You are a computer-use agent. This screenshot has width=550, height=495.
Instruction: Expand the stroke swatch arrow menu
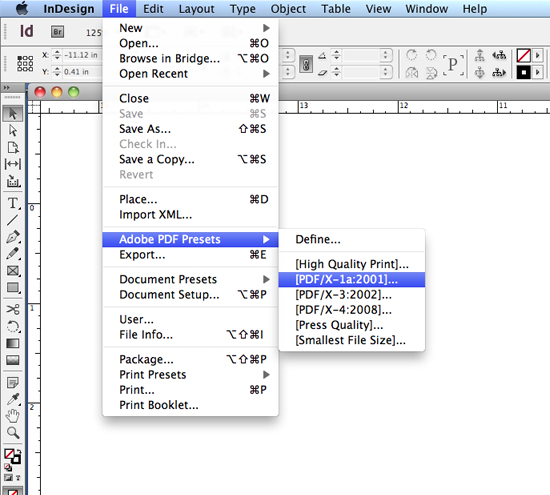[x=537, y=55]
